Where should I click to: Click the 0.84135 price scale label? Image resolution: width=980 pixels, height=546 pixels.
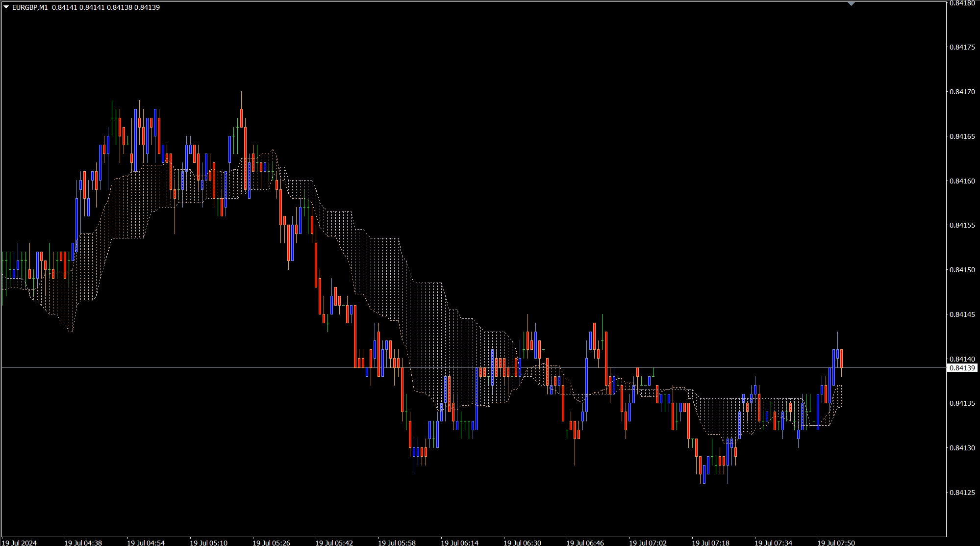pos(961,403)
